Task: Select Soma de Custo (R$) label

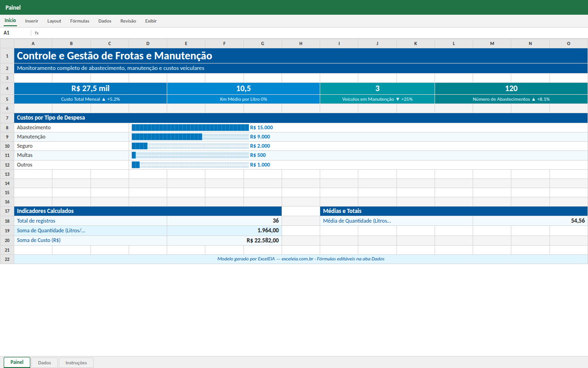Action: [90, 240]
